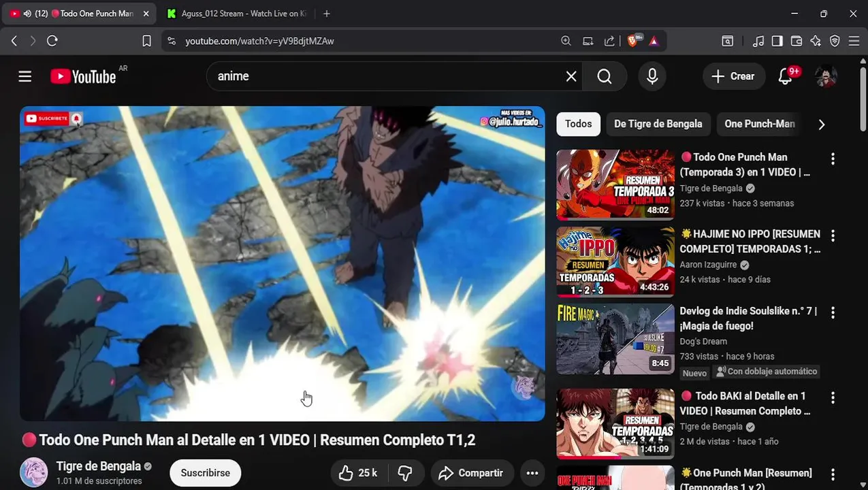Open the browser main menu icon
868x490 pixels.
point(854,41)
